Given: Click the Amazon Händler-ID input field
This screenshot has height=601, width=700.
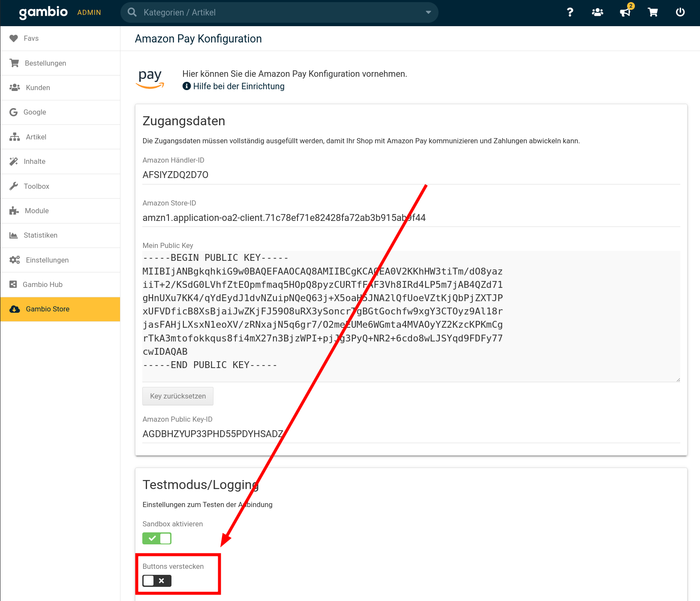Looking at the screenshot, I should pos(411,175).
